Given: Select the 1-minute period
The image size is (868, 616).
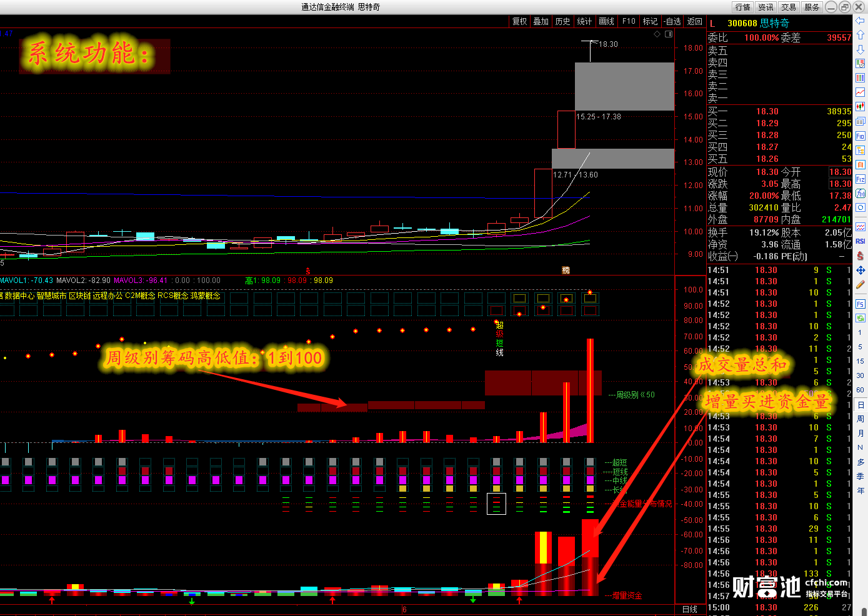Looking at the screenshot, I should coord(861,333).
